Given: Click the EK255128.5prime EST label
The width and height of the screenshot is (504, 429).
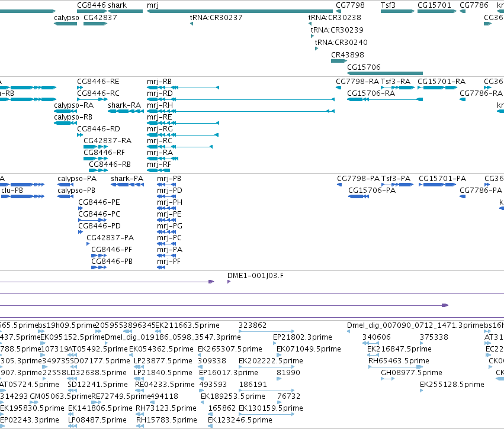Looking at the screenshot, I should 452,385.
